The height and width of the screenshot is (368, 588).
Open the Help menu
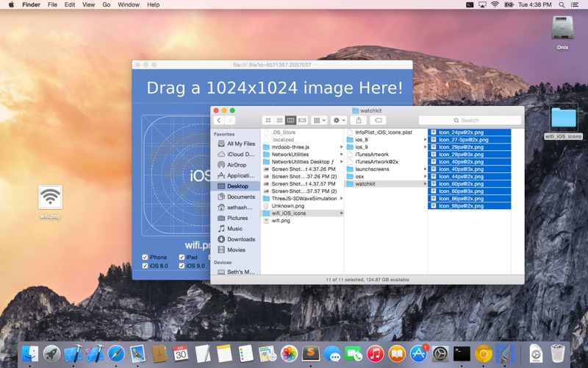[153, 4]
